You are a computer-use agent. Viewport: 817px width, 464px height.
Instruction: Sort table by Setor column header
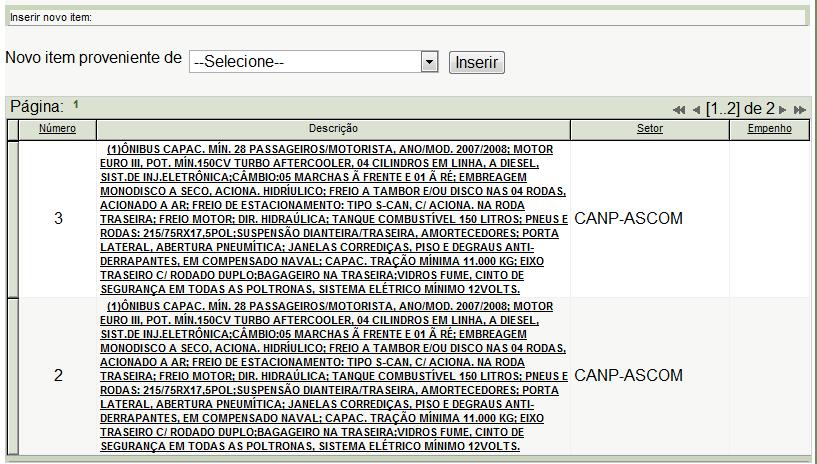649,129
